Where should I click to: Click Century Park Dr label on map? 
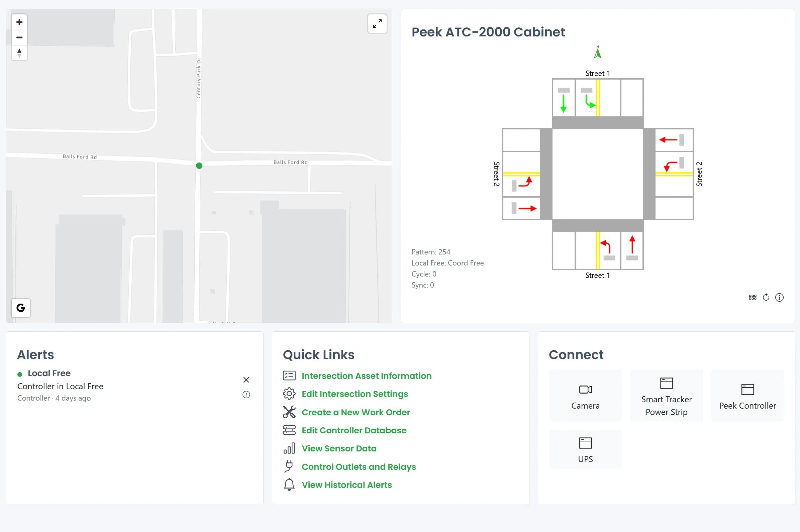pyautogui.click(x=198, y=78)
